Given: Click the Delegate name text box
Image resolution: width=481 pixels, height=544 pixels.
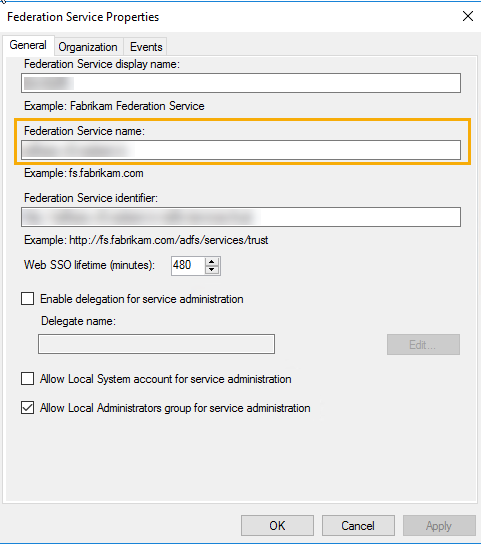Looking at the screenshot, I should (157, 344).
